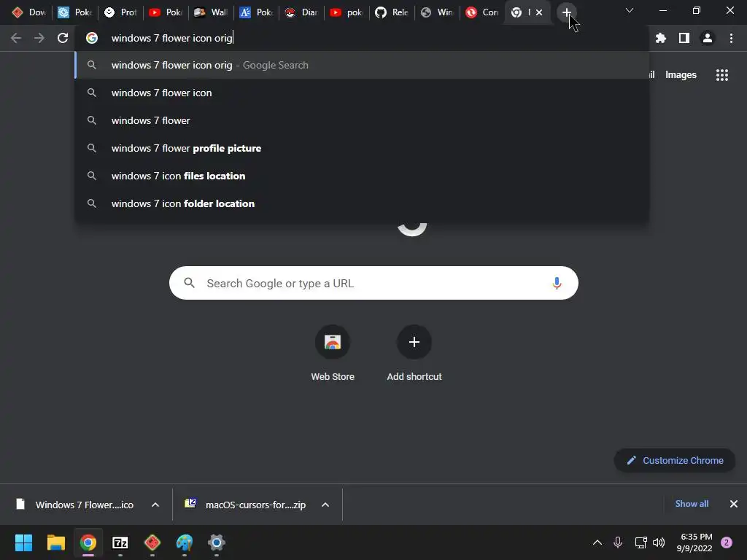Switch to the GitHub Rele tab
The width and height of the screenshot is (747, 560).
click(392, 13)
